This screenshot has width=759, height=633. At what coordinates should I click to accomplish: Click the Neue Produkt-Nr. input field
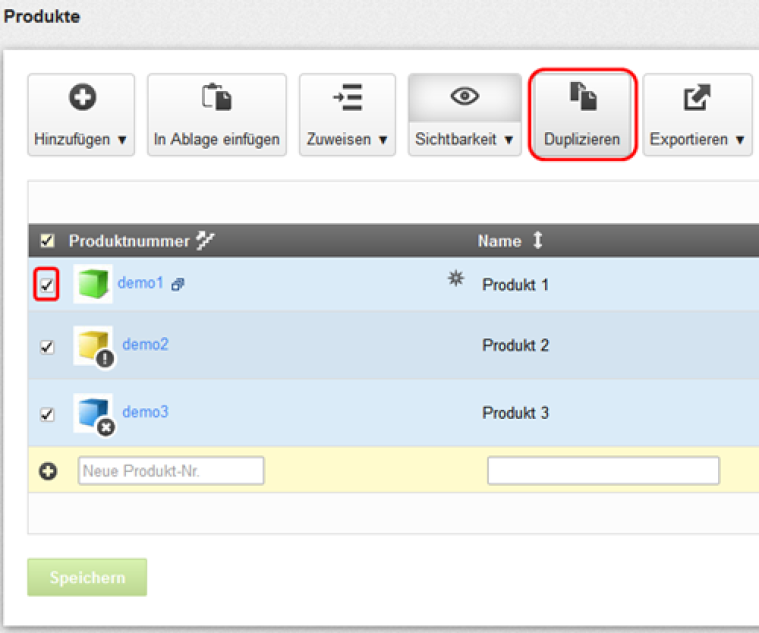click(x=171, y=471)
